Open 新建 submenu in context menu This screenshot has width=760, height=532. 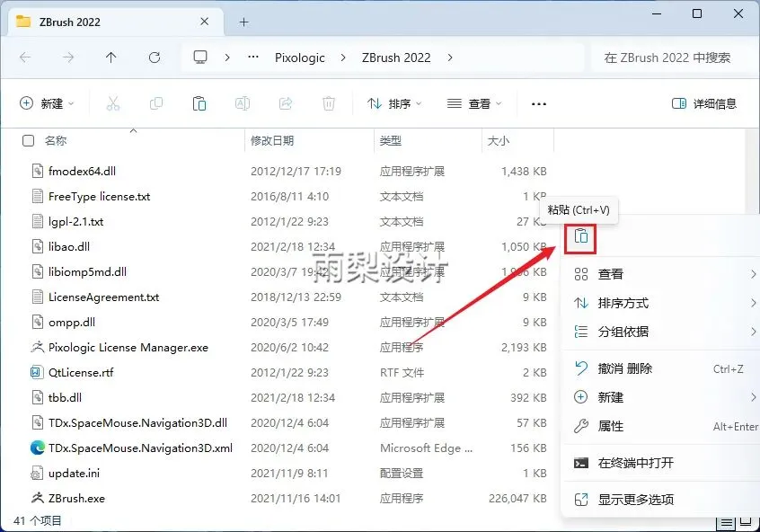click(661, 397)
